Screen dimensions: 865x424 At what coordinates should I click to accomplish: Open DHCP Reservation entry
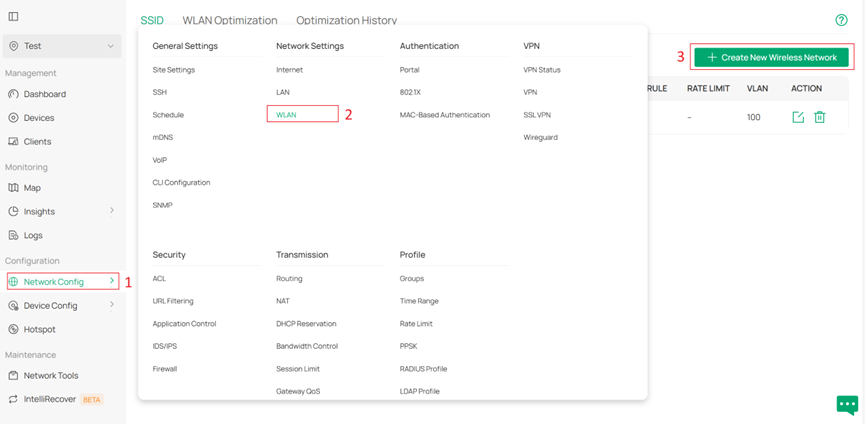(x=306, y=324)
